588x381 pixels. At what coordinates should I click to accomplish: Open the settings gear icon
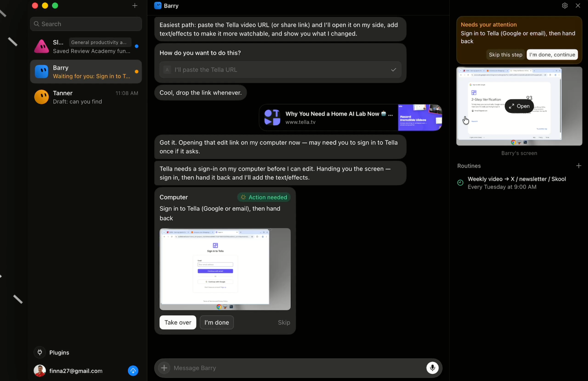(x=565, y=5)
